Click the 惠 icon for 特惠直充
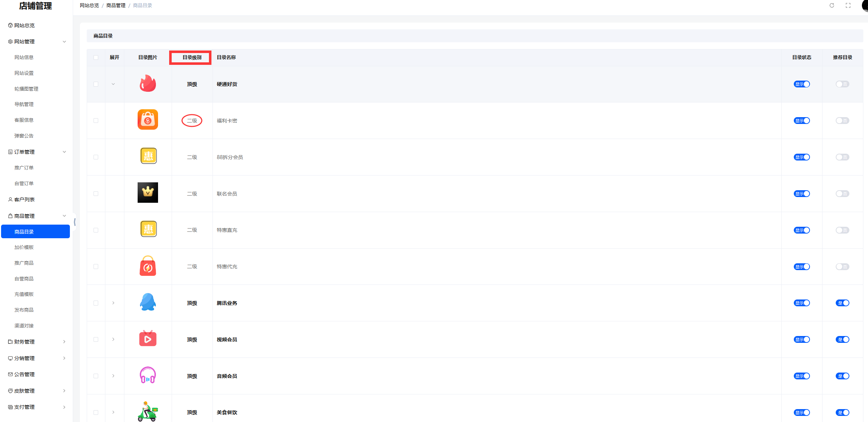The width and height of the screenshot is (868, 422). [148, 229]
